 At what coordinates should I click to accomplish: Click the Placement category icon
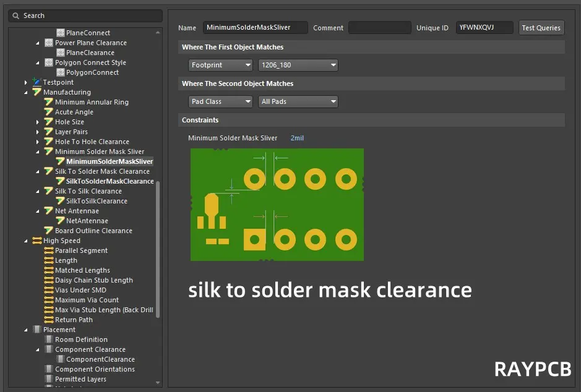point(37,330)
